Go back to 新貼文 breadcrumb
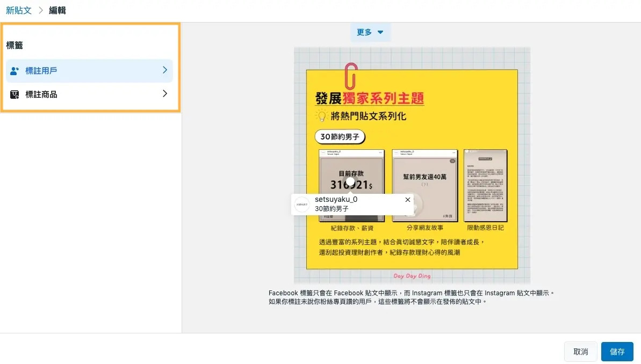 19,11
